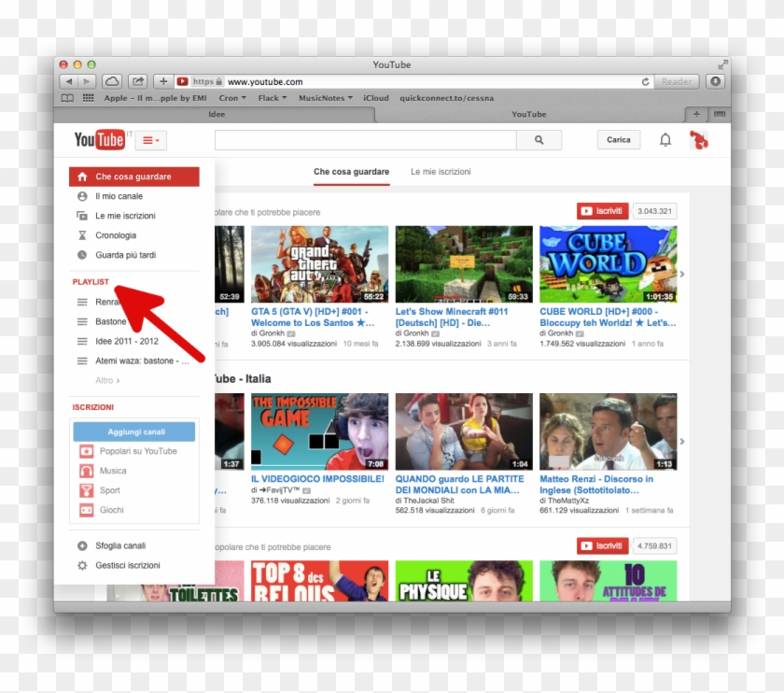Select the Cronologia hourglass icon
Screen dimensions: 784x693
(82, 235)
